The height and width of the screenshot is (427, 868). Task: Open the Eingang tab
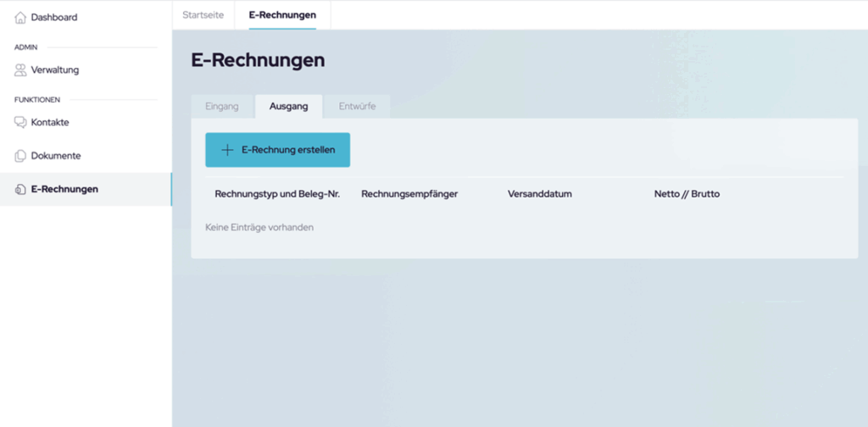click(x=222, y=107)
